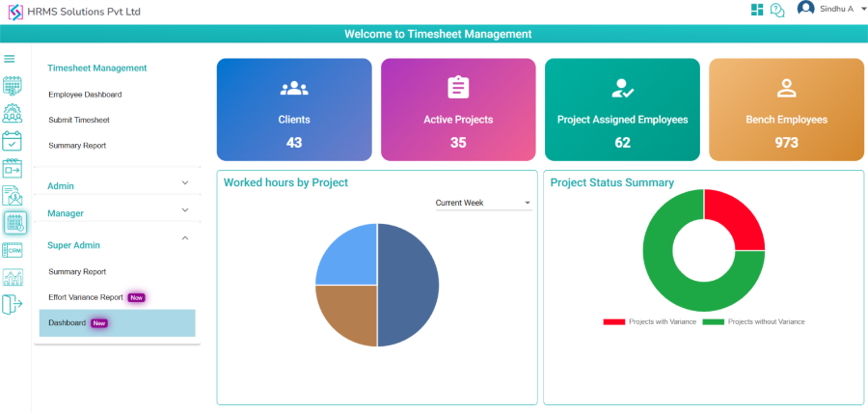This screenshot has width=868, height=414.
Task: Open the Effort Variance Report
Action: click(x=86, y=297)
